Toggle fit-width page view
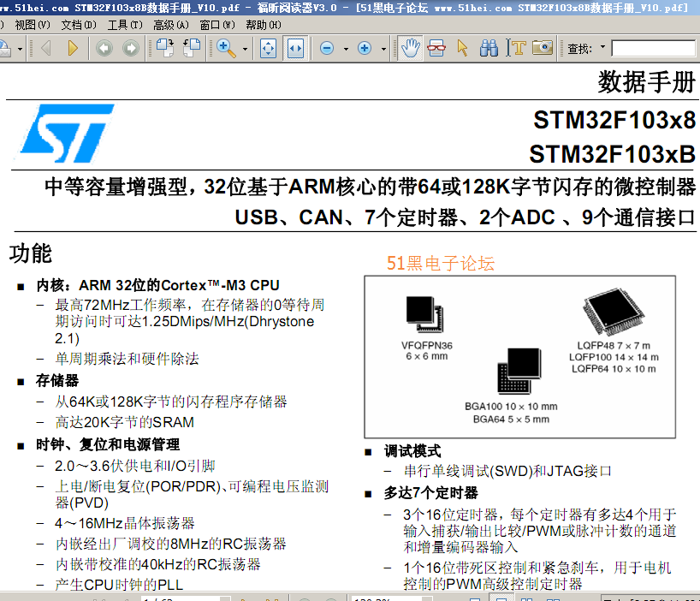This screenshot has height=601, width=700. pyautogui.click(x=295, y=48)
